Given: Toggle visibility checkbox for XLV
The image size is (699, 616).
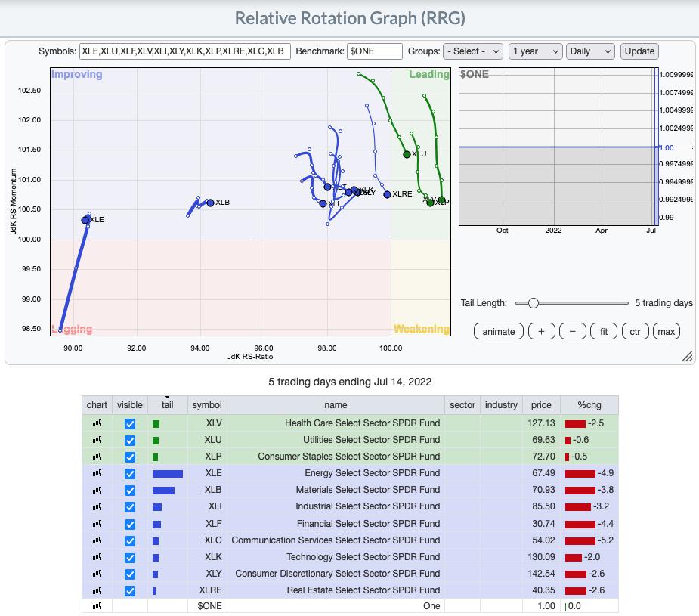Looking at the screenshot, I should coord(130,424).
